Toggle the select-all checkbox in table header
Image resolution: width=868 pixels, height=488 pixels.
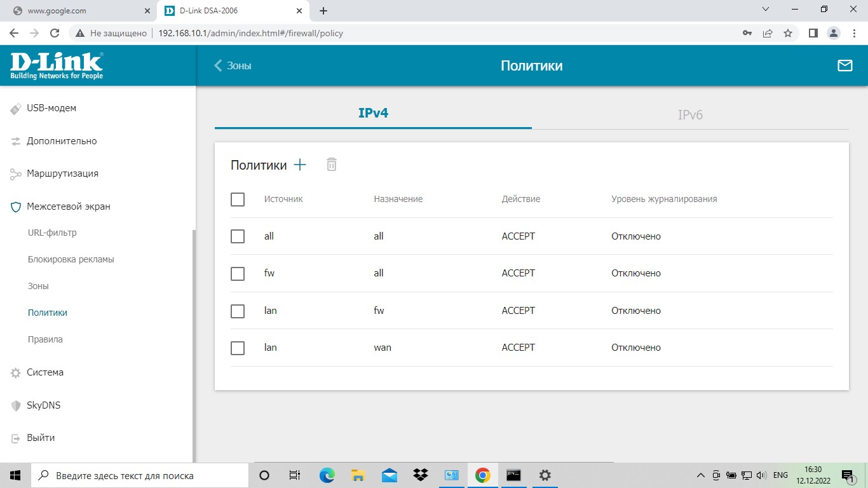coord(238,200)
